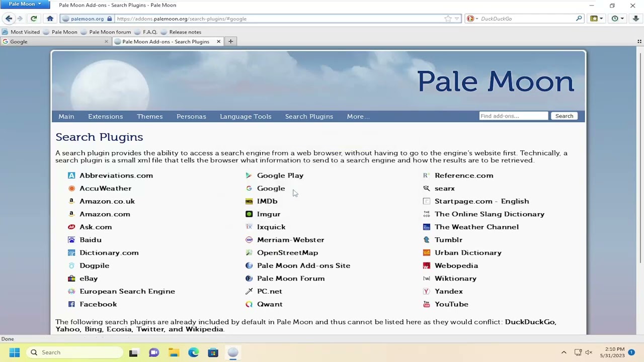Click the Reload page icon
Viewport: 644px width, 362px height.
point(34,19)
